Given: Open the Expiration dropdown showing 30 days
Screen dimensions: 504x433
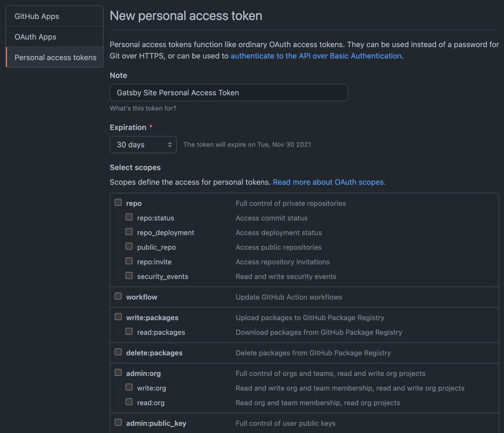Looking at the screenshot, I should [143, 144].
